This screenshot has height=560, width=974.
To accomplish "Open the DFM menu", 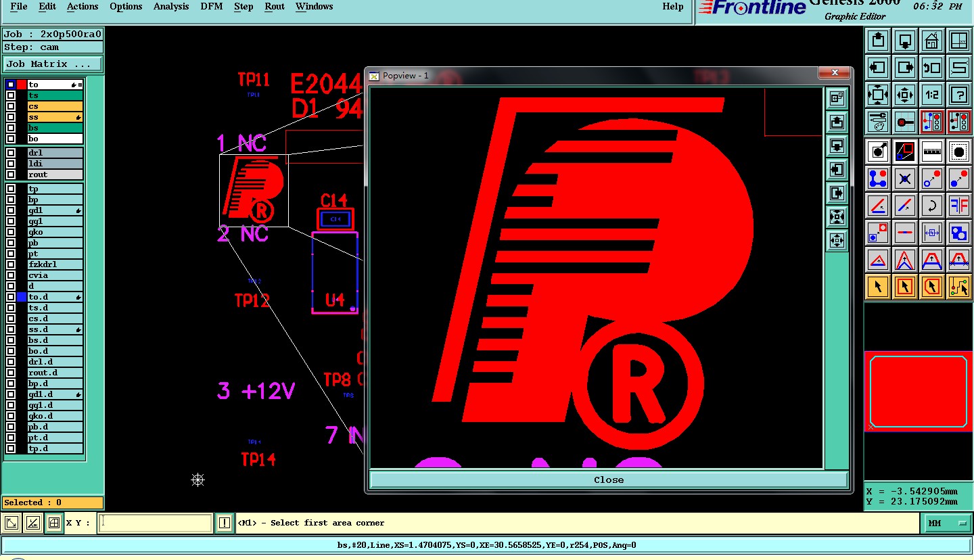I will click(x=212, y=7).
